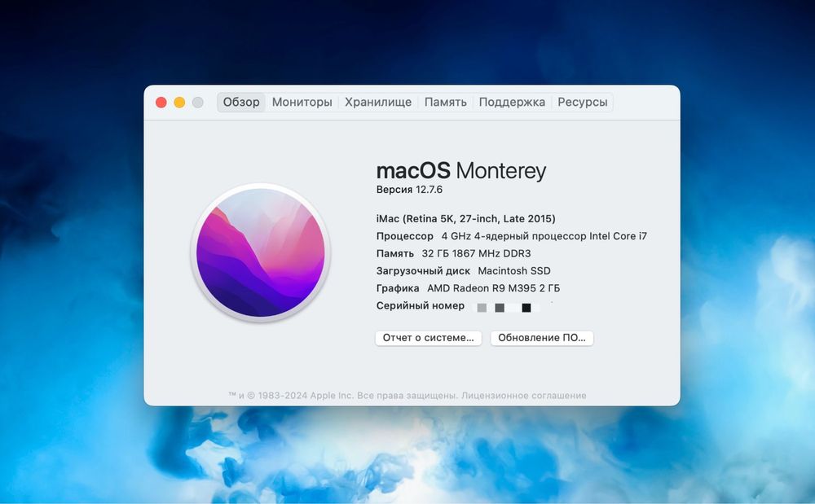Click 4 GHz Intel Core i7 processor value
Viewport: 815px width, 504px height.
click(544, 236)
